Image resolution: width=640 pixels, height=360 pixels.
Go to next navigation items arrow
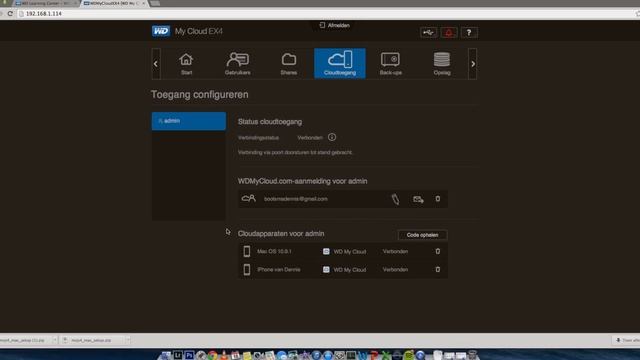pyautogui.click(x=473, y=64)
